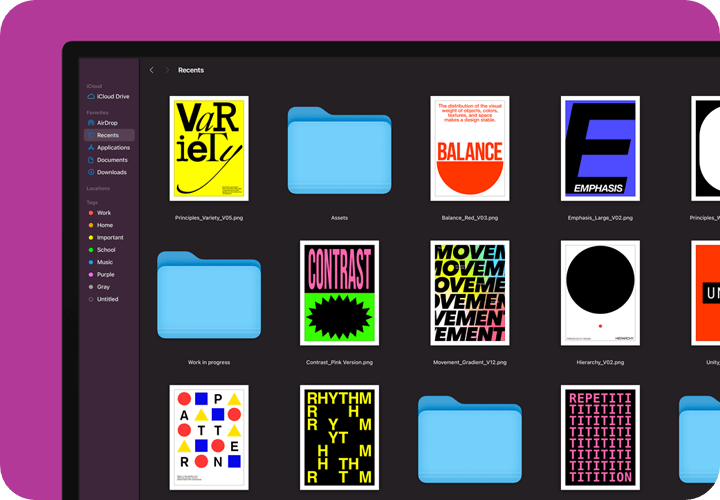Click the Emphasis_Large_V02.png file name
The width and height of the screenshot is (720, 500).
pyautogui.click(x=600, y=218)
